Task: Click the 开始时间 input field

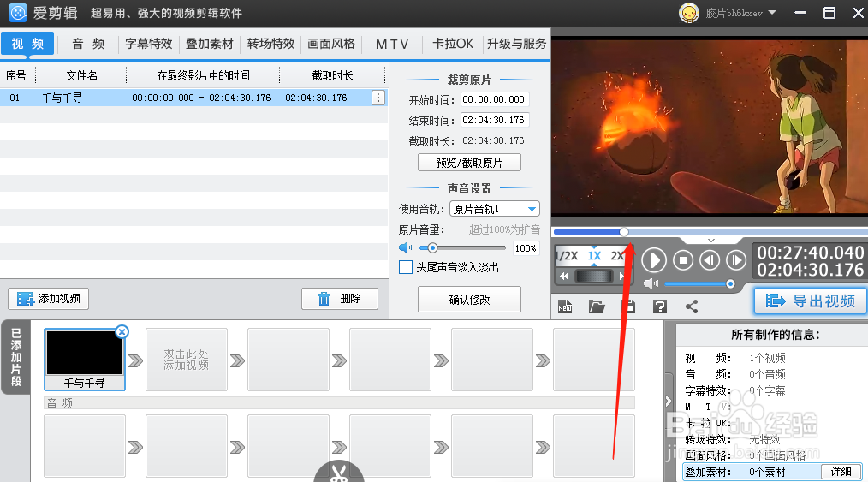Action: pyautogui.click(x=495, y=99)
